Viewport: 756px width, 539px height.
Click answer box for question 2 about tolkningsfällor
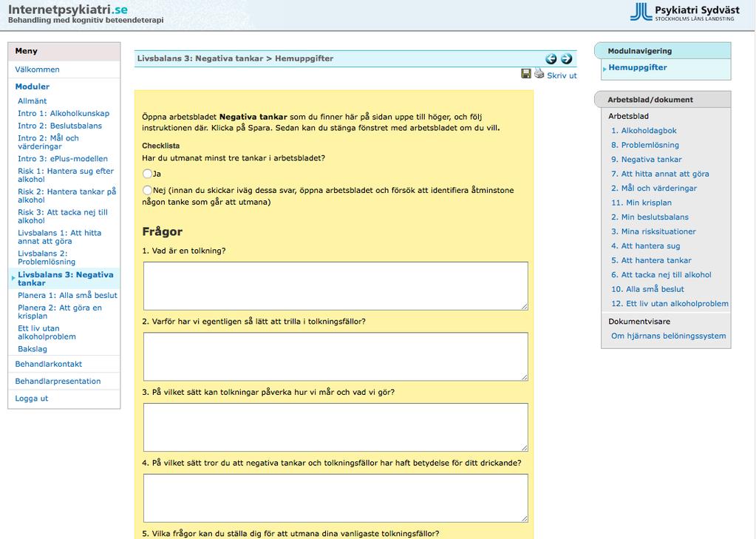336,356
